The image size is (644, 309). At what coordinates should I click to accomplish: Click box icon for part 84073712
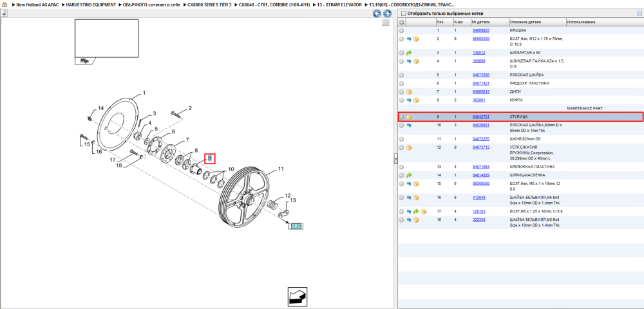(x=409, y=147)
